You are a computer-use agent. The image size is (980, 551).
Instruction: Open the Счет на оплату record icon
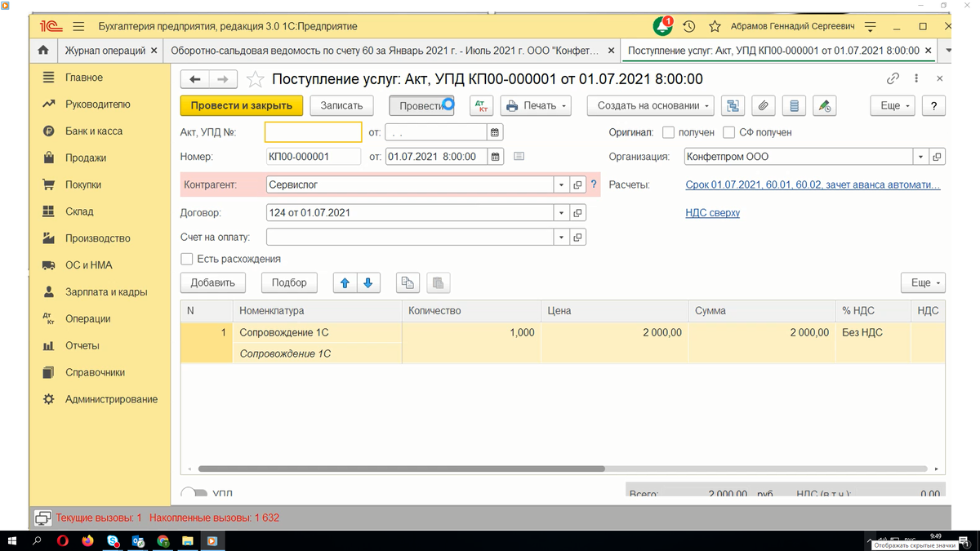577,238
